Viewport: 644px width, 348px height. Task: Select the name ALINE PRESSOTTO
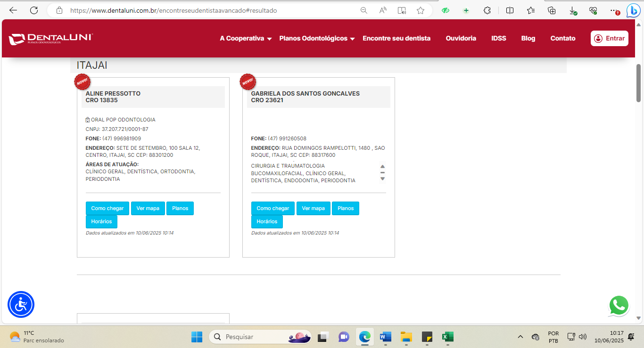pyautogui.click(x=113, y=93)
